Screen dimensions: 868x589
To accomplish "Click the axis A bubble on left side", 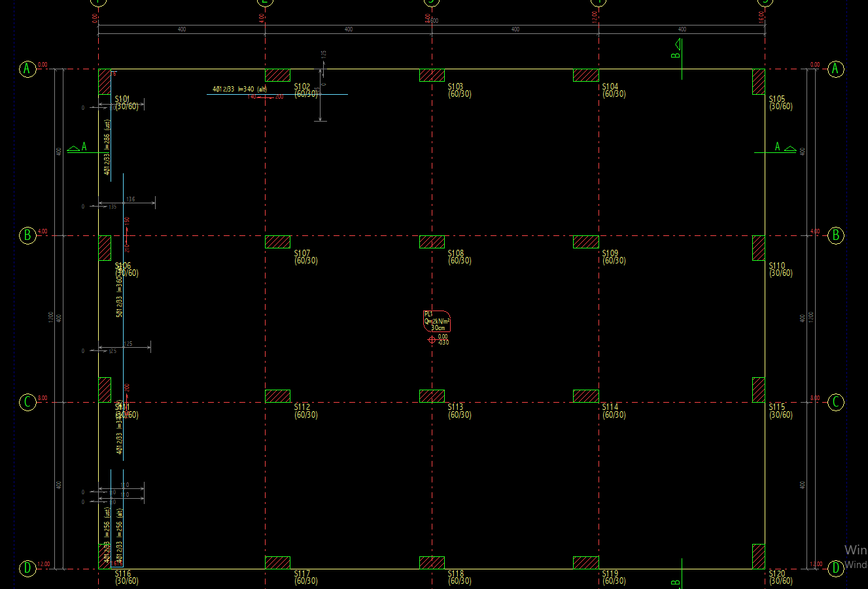I will pos(27,69).
